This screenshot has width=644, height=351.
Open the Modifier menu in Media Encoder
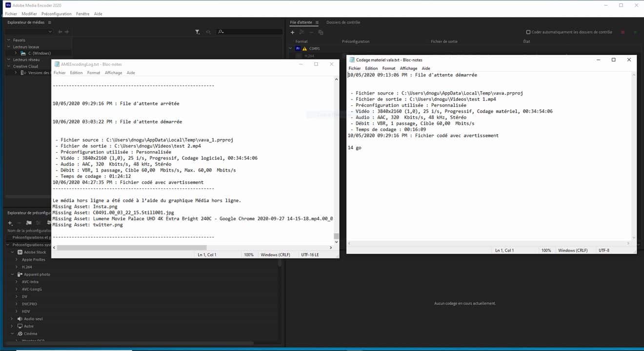(x=29, y=14)
